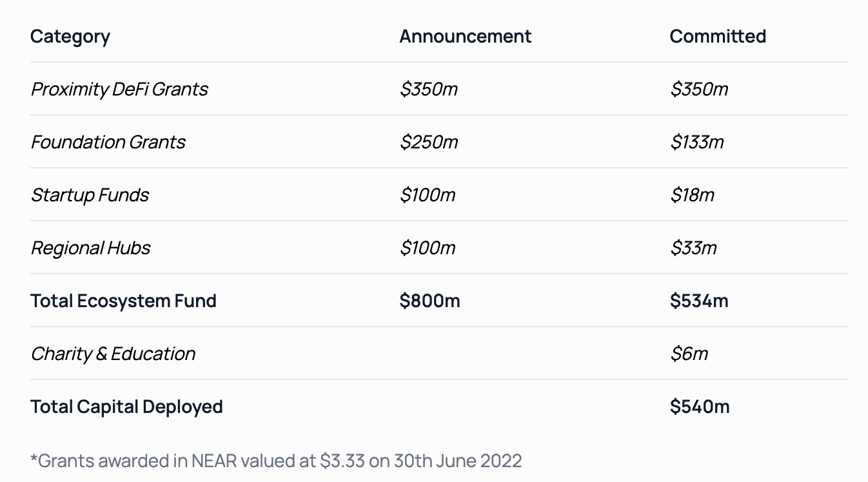This screenshot has width=868, height=482.
Task: Click the Charity & Education row label
Action: 113,354
